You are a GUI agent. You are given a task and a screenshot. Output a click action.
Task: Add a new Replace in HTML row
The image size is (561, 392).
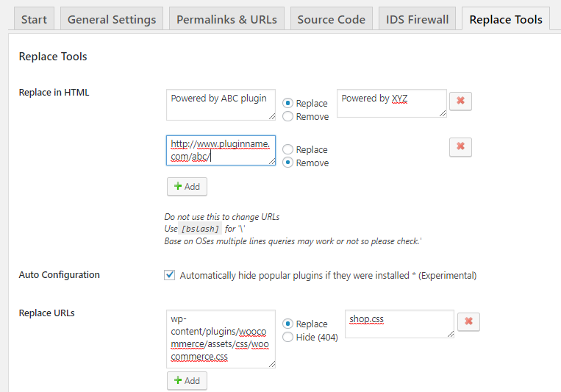tap(187, 187)
